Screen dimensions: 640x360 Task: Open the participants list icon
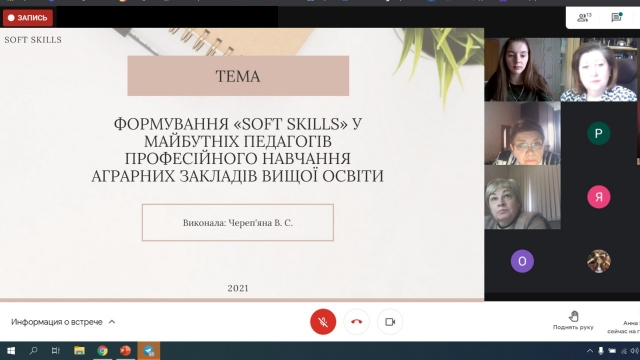tap(584, 18)
